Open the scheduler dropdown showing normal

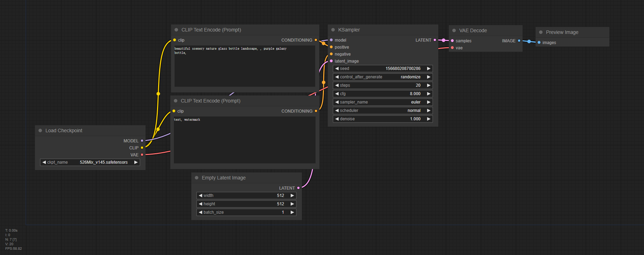click(x=383, y=111)
